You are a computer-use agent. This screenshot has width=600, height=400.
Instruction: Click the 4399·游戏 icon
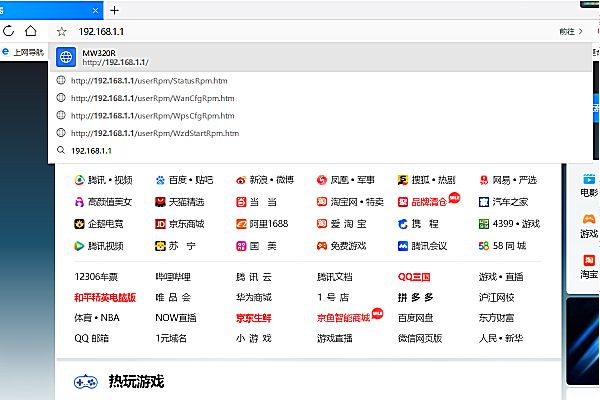[x=484, y=224]
